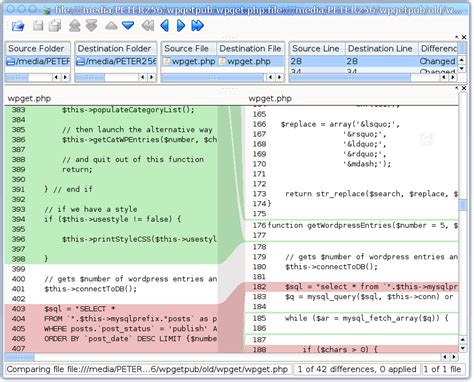
Task: Go to previous file double-up arrow
Action: coord(75,26)
